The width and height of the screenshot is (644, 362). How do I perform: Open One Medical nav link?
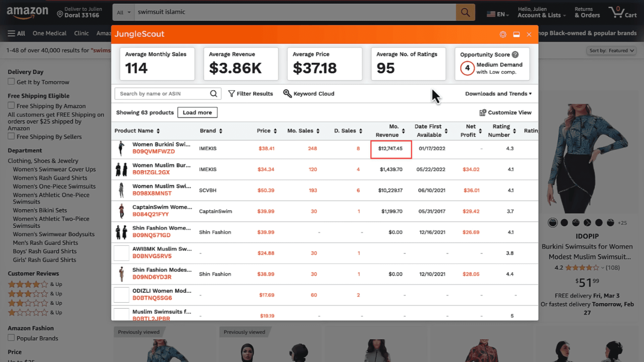tap(49, 33)
